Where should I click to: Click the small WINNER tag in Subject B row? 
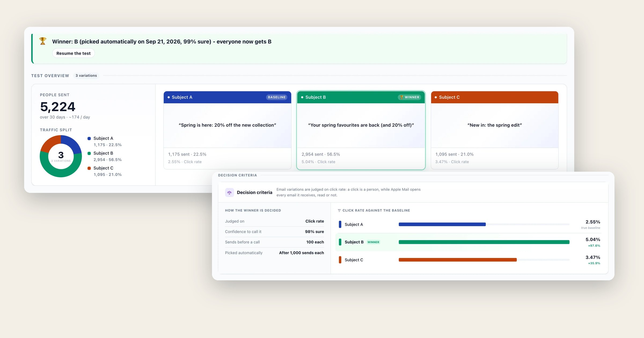(373, 242)
